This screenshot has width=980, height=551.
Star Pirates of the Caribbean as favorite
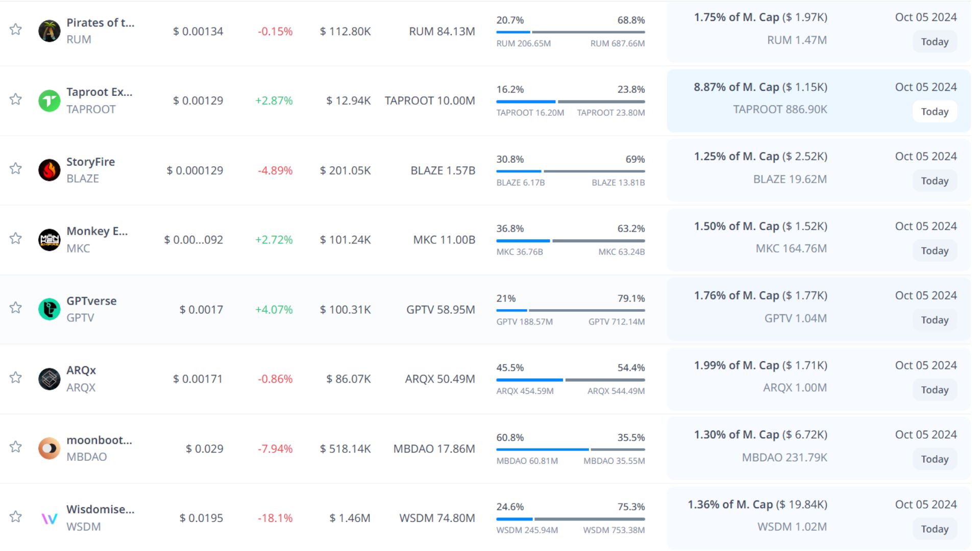pyautogui.click(x=16, y=30)
